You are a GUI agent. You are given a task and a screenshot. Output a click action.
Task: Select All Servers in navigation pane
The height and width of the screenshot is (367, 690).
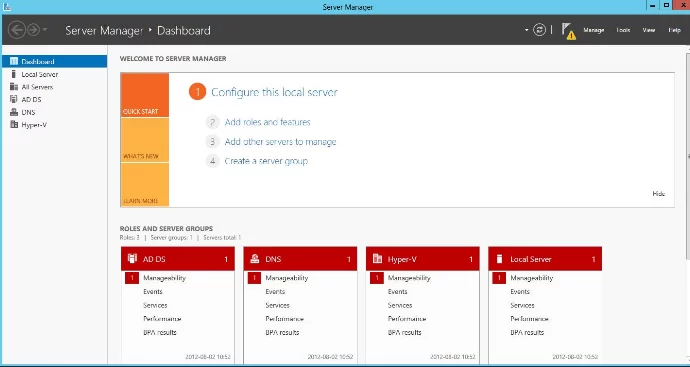37,87
